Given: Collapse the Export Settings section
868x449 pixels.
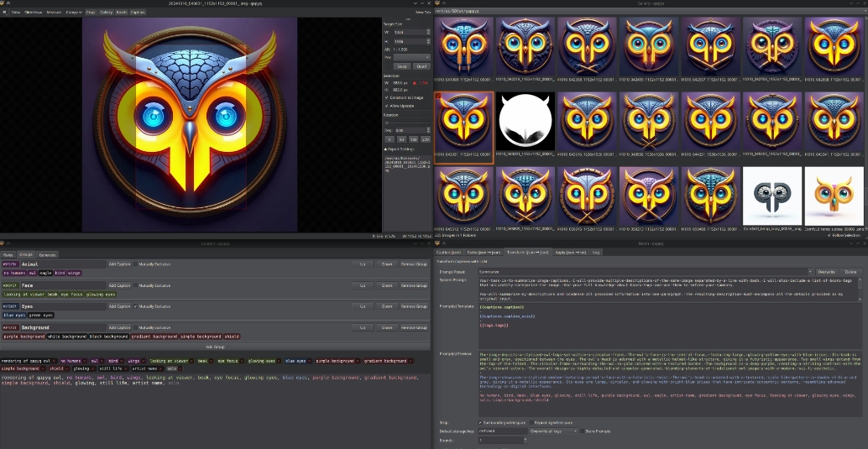Looking at the screenshot, I should (x=385, y=149).
